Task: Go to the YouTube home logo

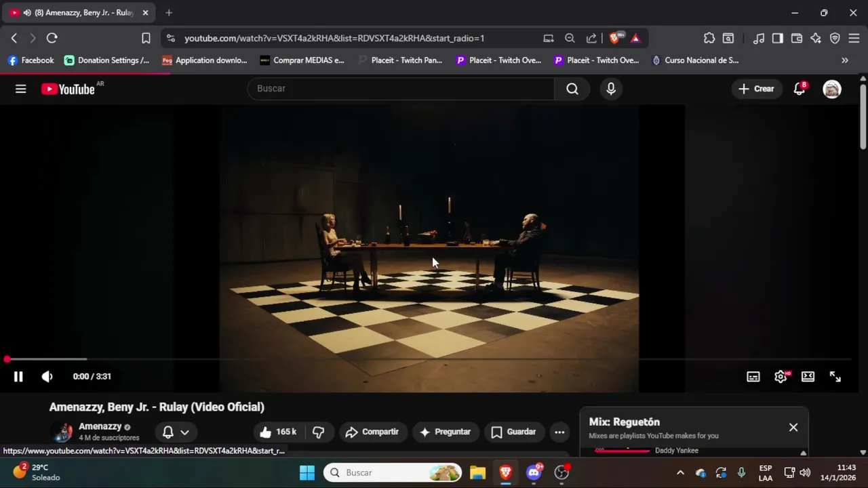Action: (68, 89)
